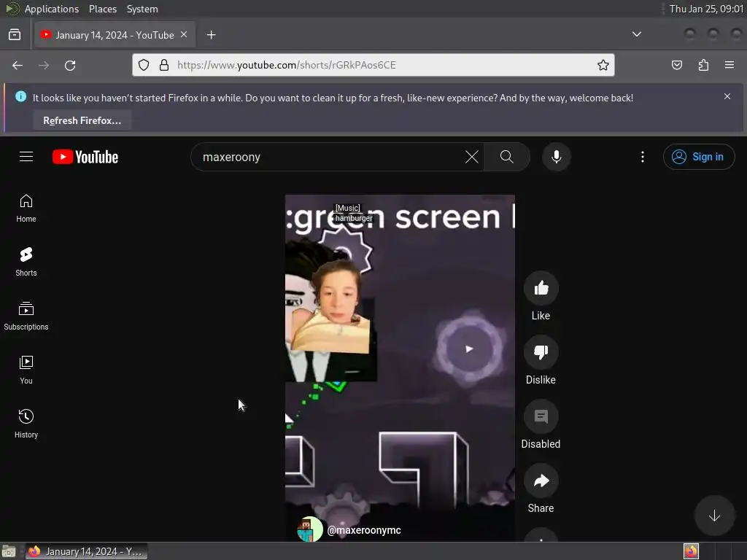Screen dimensions: 747x560
Task: Open a new browser tab
Action: (211, 35)
